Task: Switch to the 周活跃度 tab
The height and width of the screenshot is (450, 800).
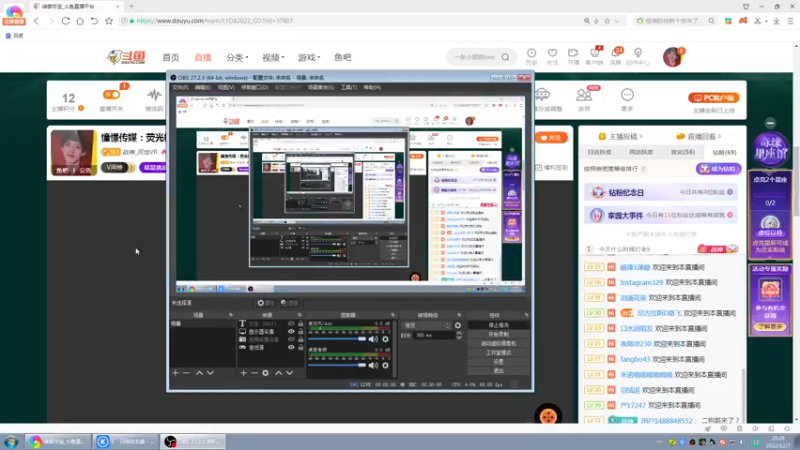Action: (641, 152)
